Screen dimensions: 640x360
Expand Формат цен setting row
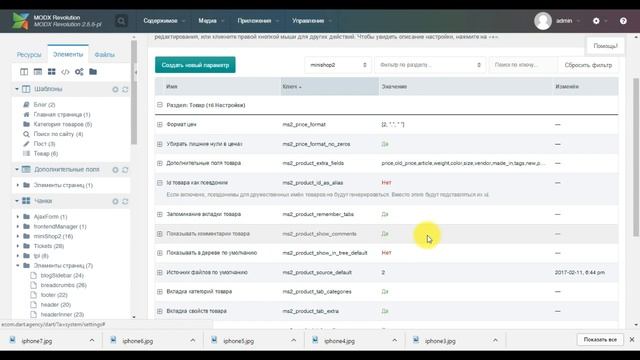[160, 124]
